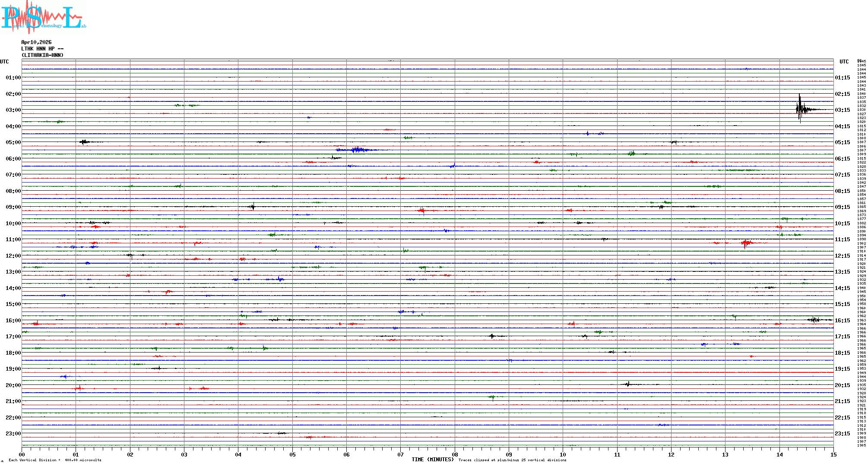The height and width of the screenshot is (466, 868).
Task: Click the 12:00 hour label on left
Action: [13, 256]
